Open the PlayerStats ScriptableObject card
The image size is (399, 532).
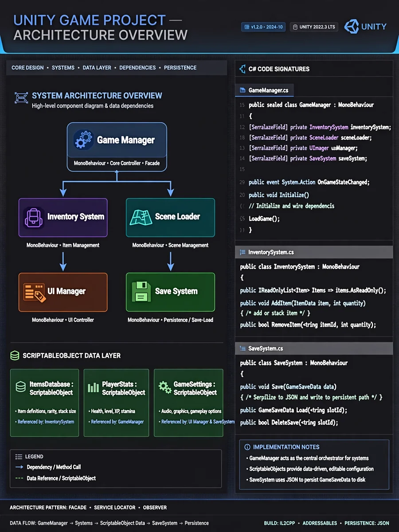click(117, 403)
